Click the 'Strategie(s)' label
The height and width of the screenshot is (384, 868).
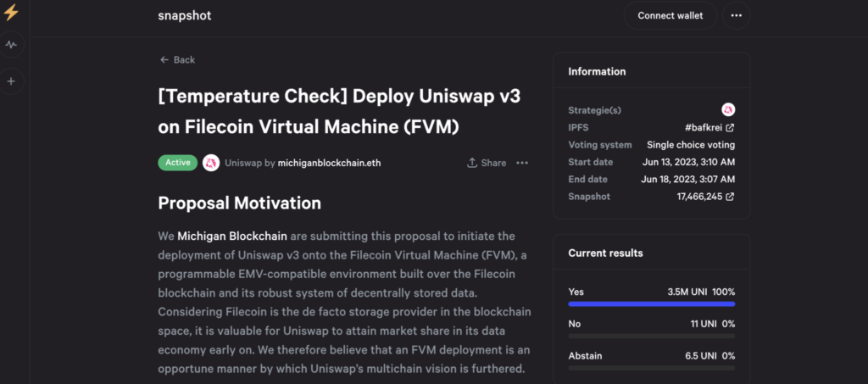594,110
